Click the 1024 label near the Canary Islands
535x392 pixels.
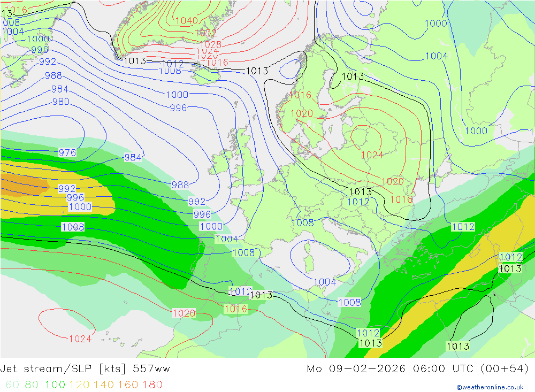(80, 339)
